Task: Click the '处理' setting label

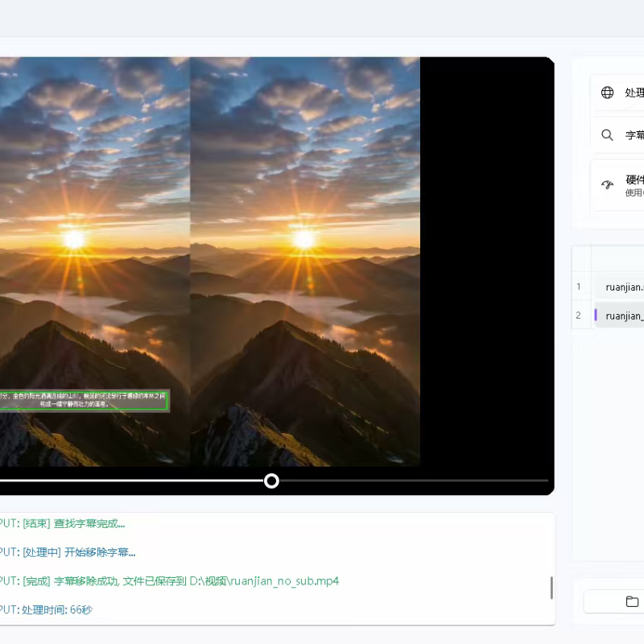Action: click(x=634, y=93)
